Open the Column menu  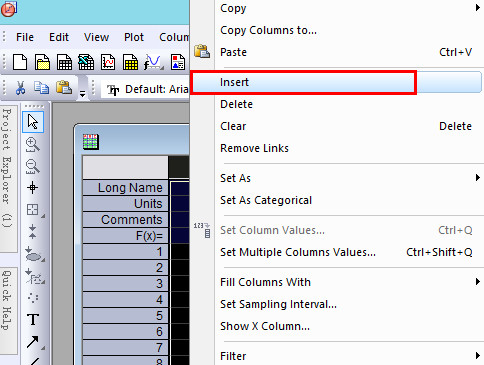click(174, 37)
